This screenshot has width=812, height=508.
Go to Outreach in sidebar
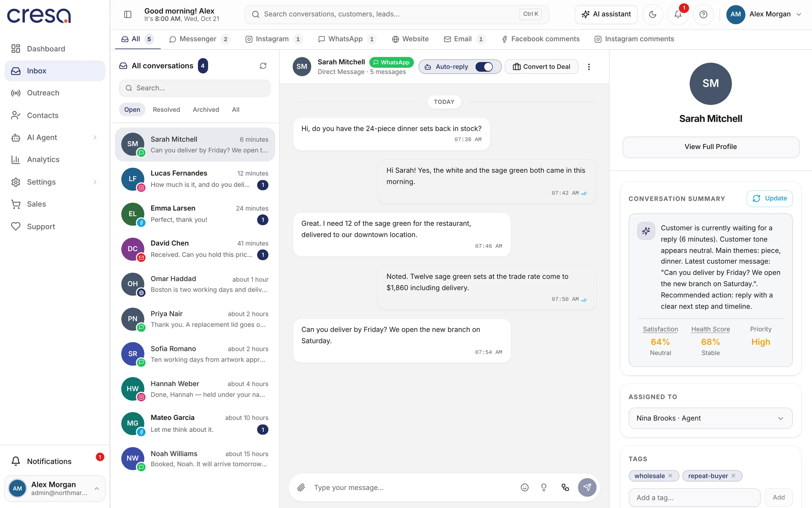(55, 93)
